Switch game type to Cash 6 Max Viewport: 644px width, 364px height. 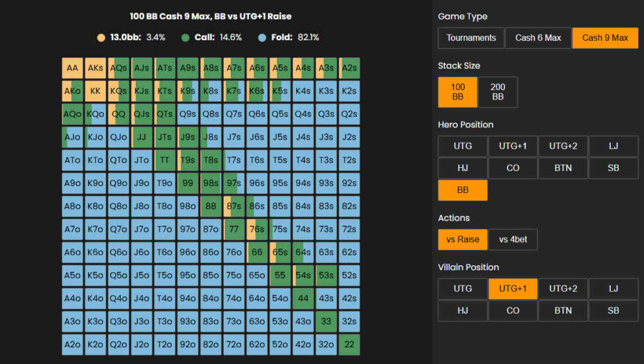click(538, 38)
